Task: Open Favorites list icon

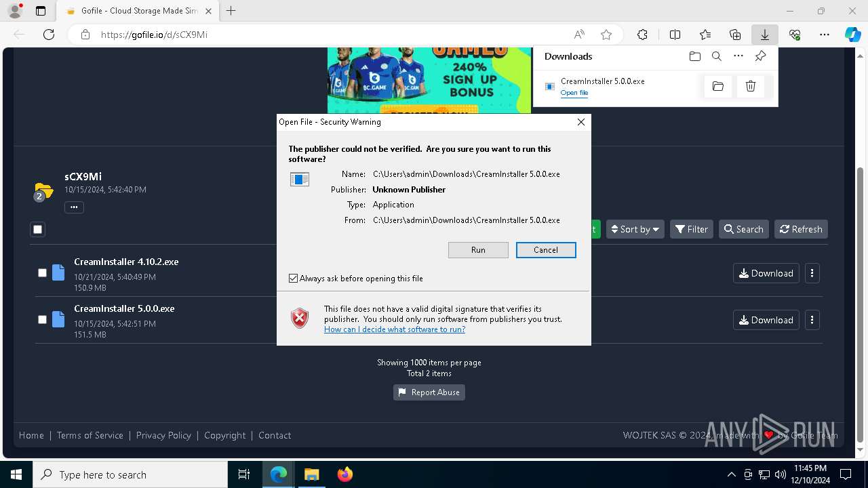Action: coord(705,35)
